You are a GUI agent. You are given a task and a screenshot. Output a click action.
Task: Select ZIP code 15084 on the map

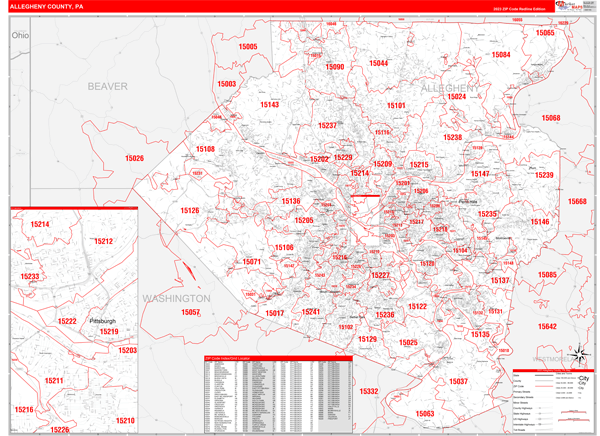click(x=501, y=55)
